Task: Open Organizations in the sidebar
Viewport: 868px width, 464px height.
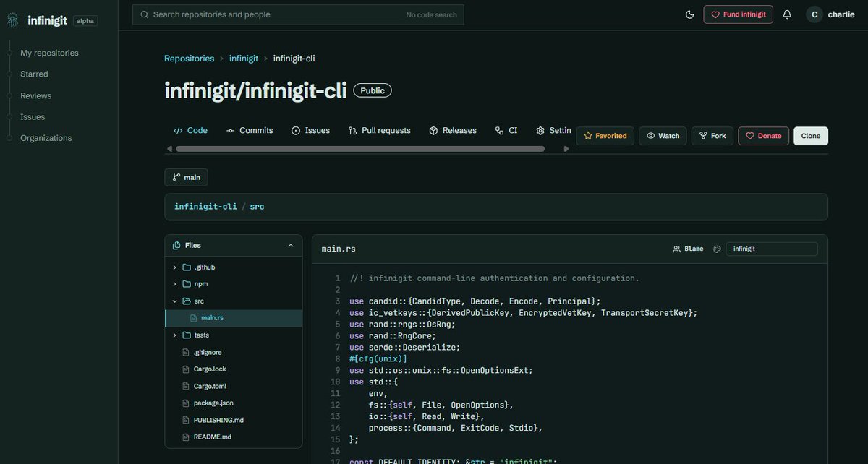Action: 46,138
